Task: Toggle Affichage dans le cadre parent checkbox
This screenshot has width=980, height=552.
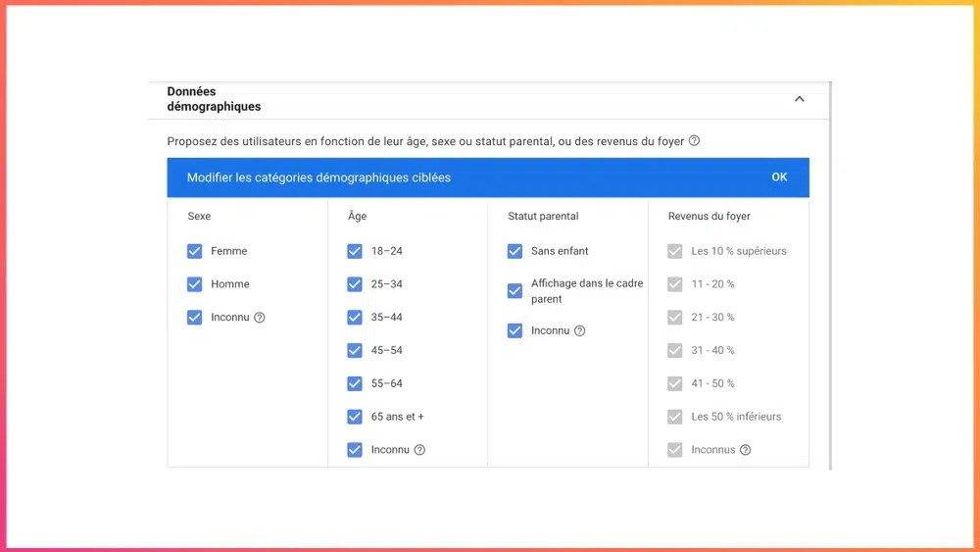Action: pyautogui.click(x=514, y=291)
